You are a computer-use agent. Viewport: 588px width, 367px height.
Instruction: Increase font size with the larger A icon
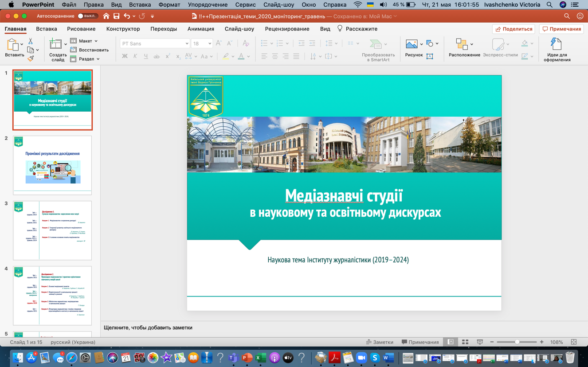[219, 43]
